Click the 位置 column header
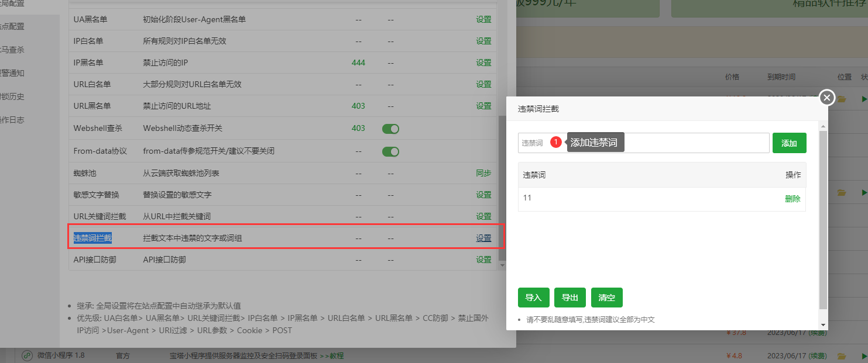This screenshot has height=363, width=868. (x=845, y=77)
